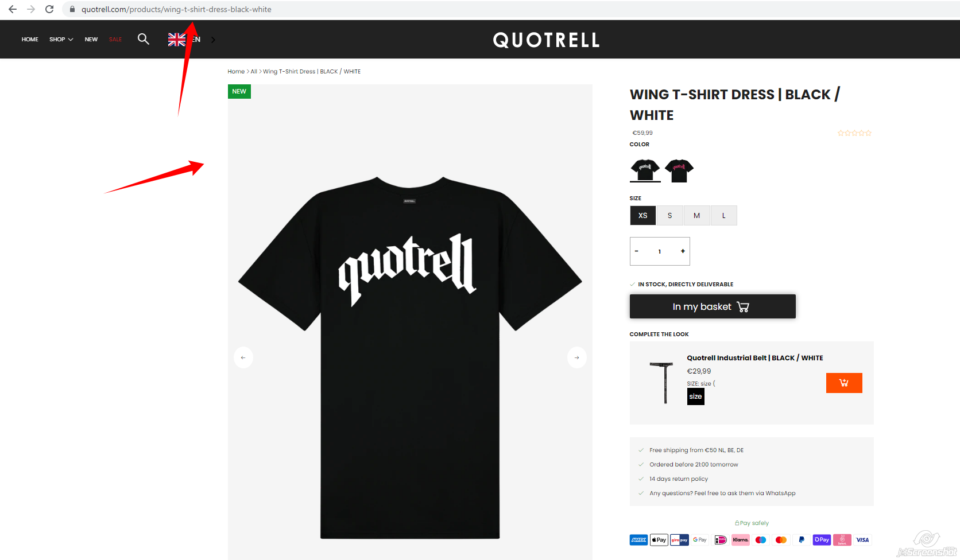Reload the page with refresh icon
Image resolution: width=960 pixels, height=560 pixels.
tap(49, 9)
